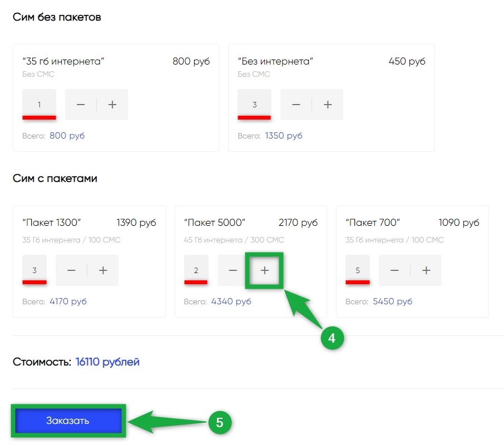Click the "Пакет 700" card title

pos(373,222)
